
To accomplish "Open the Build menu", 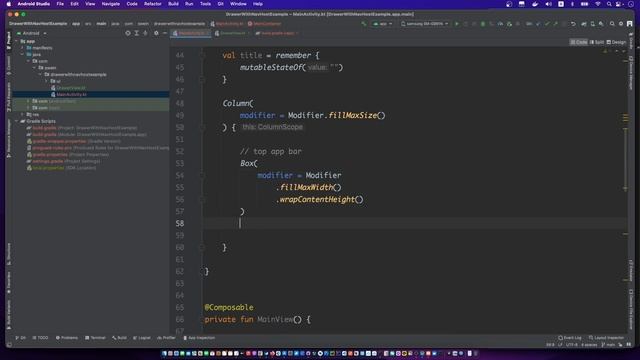I will [173, 4].
